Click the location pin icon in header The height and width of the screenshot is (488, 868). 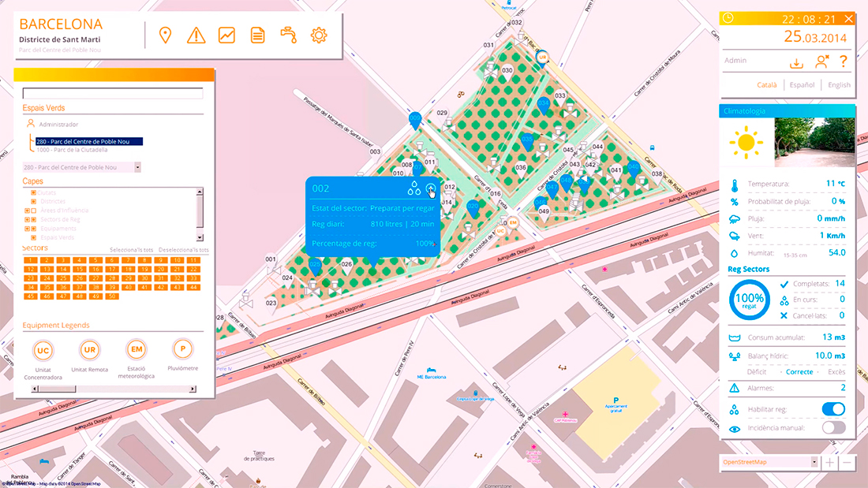click(x=165, y=35)
